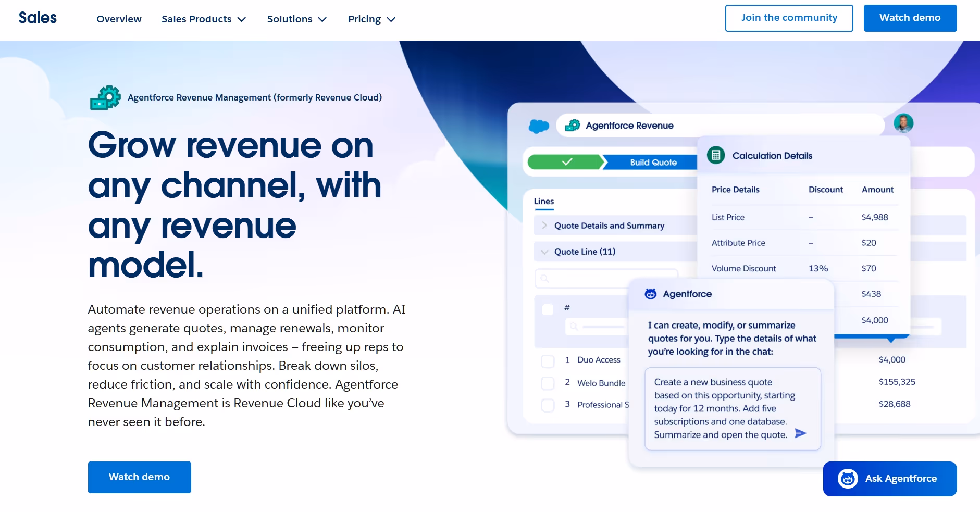Click the Agentforce prompt text box
This screenshot has width=980, height=512.
click(x=733, y=409)
